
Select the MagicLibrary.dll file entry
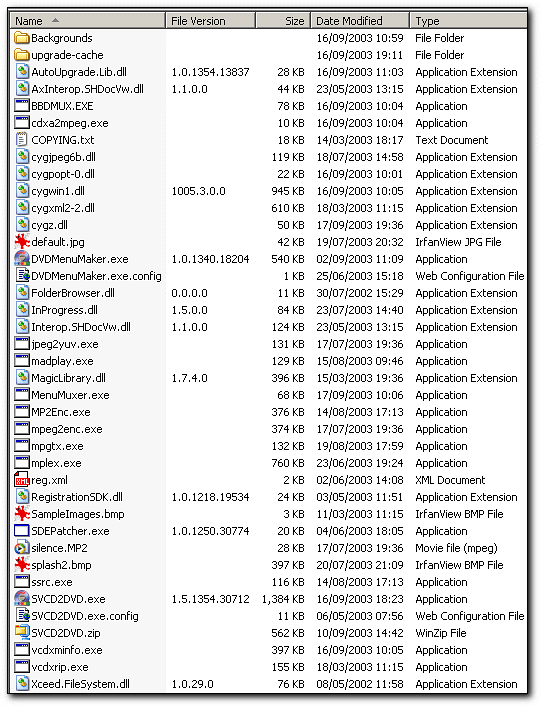tap(68, 378)
